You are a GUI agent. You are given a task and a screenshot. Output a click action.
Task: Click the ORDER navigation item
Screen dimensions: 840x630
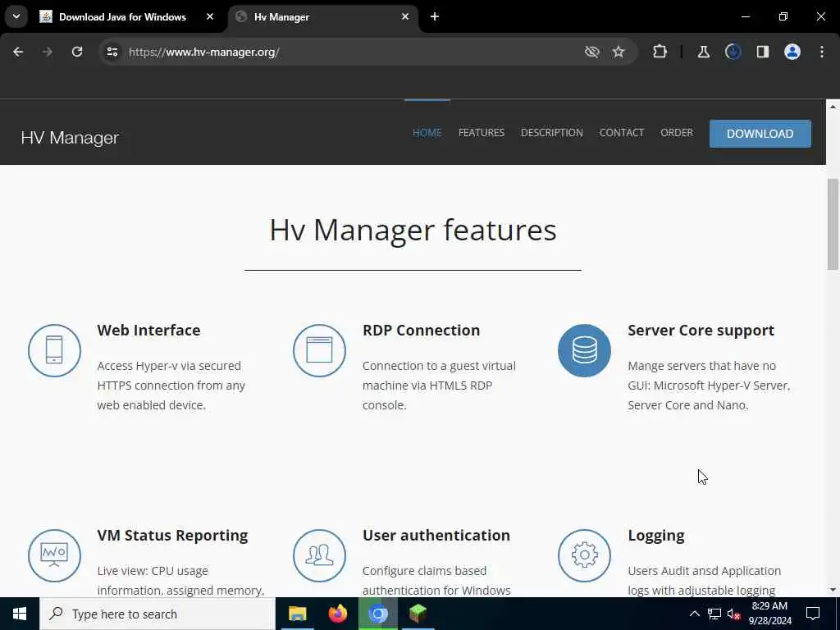[x=677, y=132]
